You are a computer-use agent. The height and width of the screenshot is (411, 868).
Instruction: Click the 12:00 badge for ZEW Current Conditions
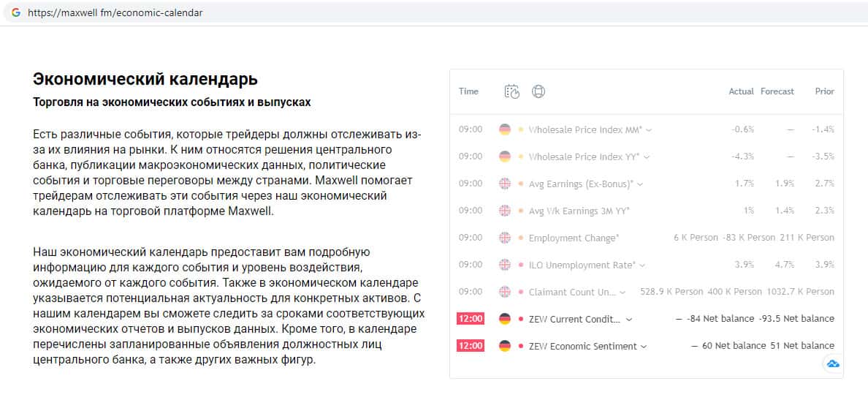pos(471,319)
